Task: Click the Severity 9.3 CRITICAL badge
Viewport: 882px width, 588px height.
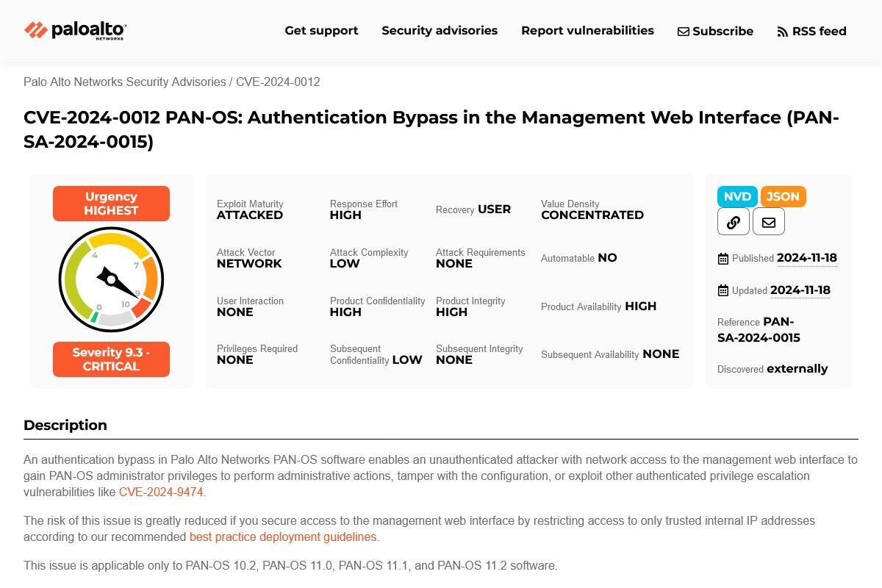Action: 111,359
